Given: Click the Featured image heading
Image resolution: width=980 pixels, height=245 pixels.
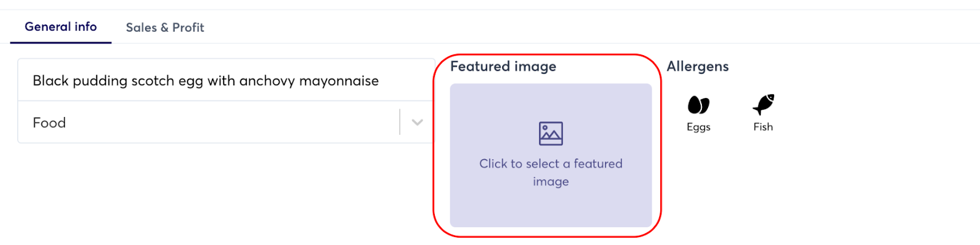Looking at the screenshot, I should [503, 66].
